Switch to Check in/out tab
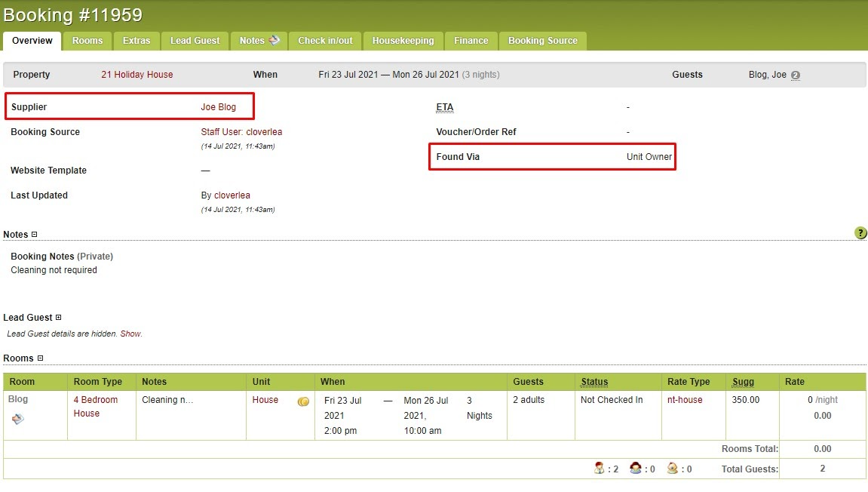This screenshot has width=868, height=492. 325,41
